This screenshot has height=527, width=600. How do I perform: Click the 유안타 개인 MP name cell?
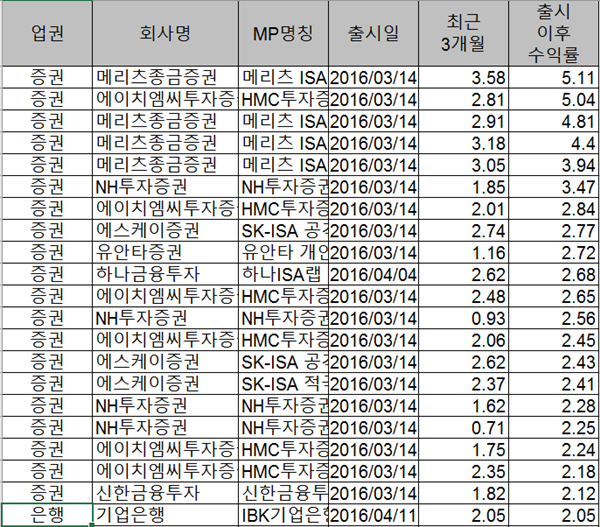click(x=284, y=252)
